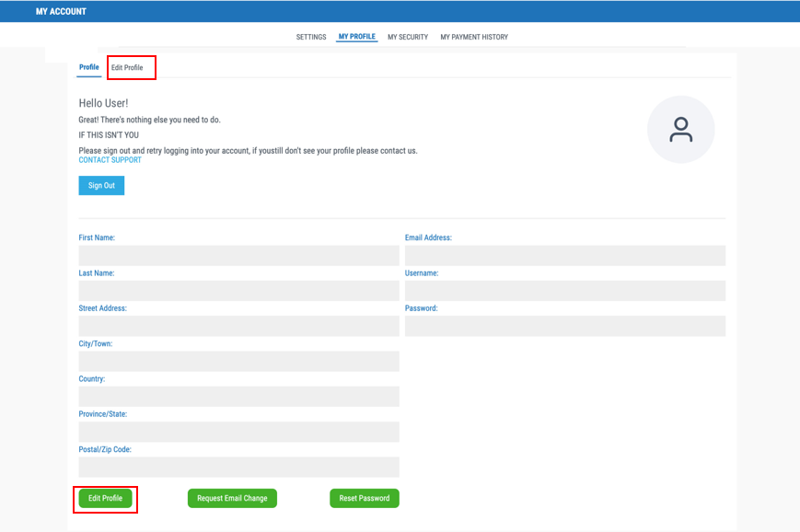
Task: Switch to the Edit Profile tab
Action: coord(127,68)
